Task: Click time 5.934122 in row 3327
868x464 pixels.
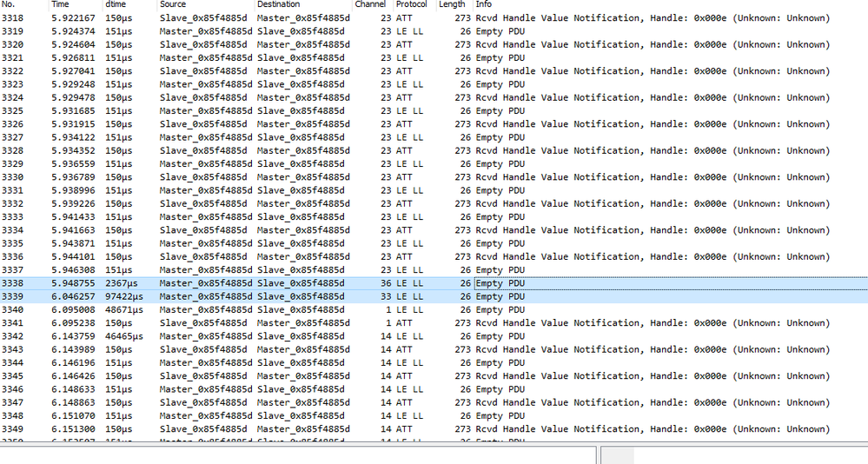Action: coord(73,138)
